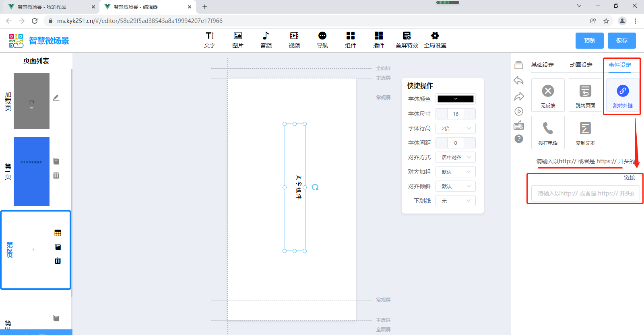644x335 pixels.
Task: Click the 预览 preview button
Action: tap(590, 41)
